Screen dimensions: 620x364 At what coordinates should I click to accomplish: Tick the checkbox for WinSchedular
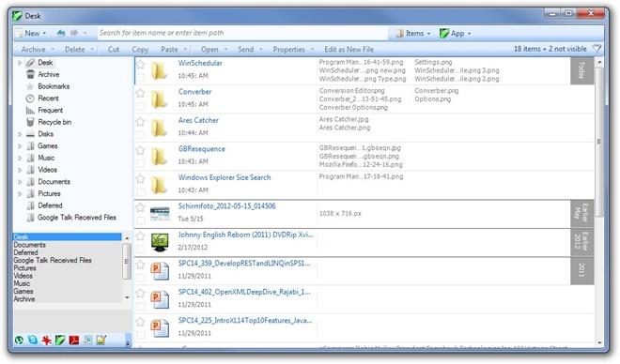pos(140,77)
